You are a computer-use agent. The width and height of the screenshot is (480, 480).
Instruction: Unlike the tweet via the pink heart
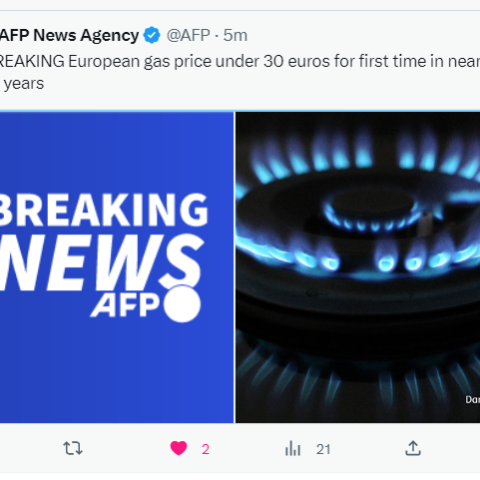(179, 448)
